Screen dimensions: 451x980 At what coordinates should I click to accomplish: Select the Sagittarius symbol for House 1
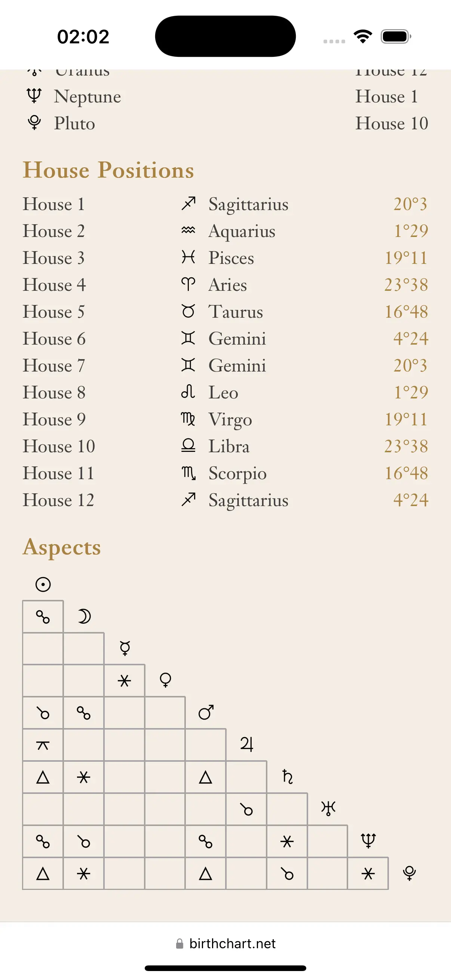(188, 204)
